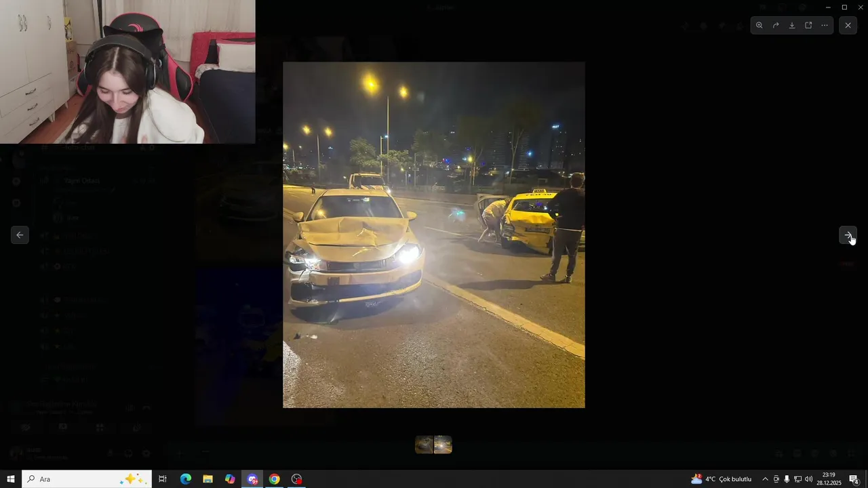Forward the image using the arrow icon
This screenshot has height=488, width=868.
[776, 25]
